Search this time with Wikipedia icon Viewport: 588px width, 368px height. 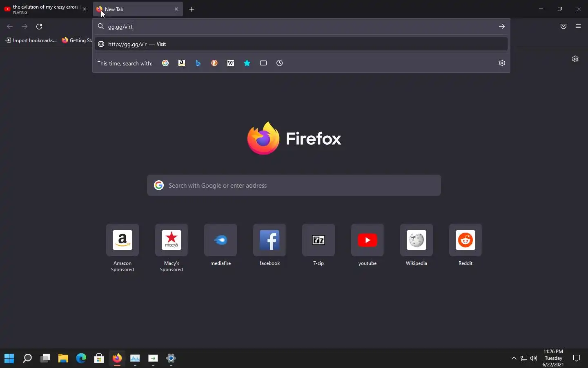[x=231, y=63]
